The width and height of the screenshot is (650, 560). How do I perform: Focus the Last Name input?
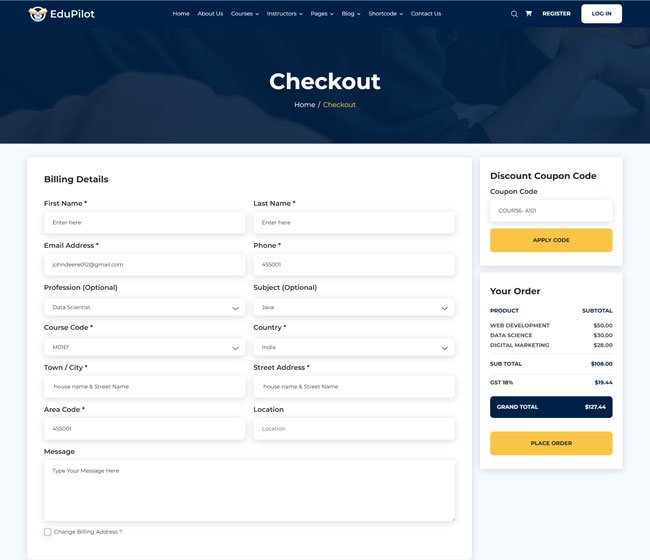pos(354,223)
